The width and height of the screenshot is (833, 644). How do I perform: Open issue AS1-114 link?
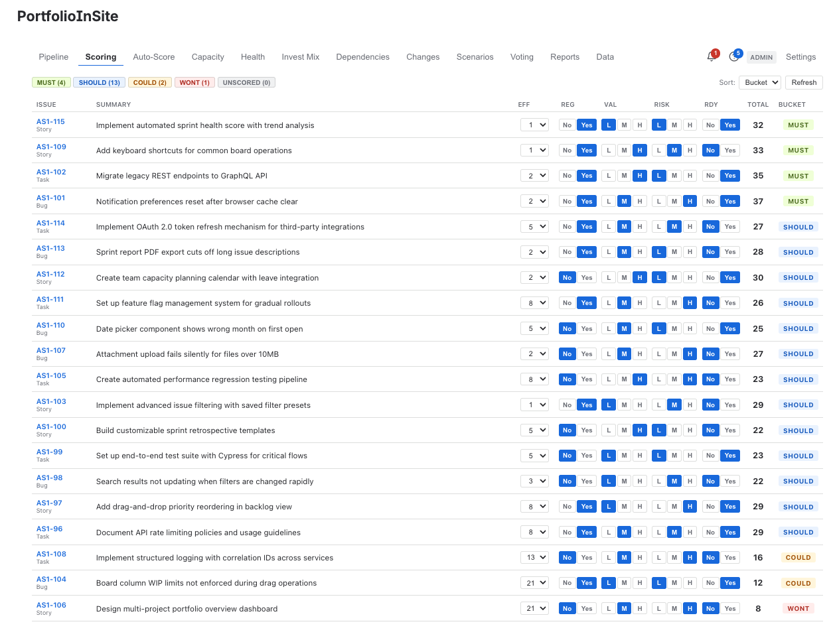50,222
